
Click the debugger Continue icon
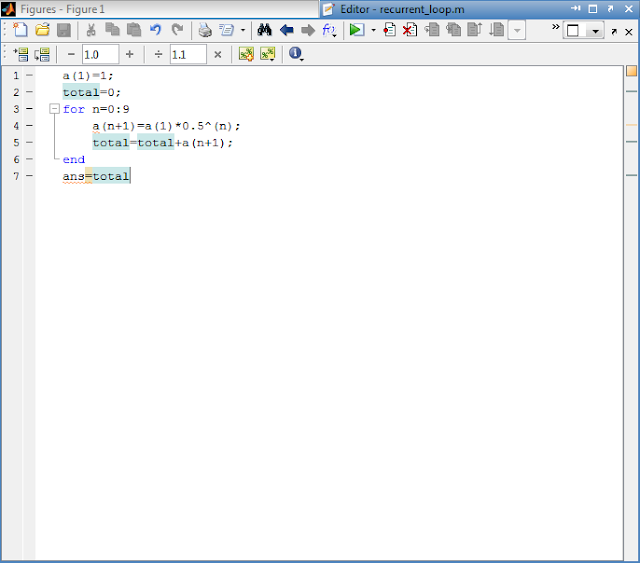pyautogui.click(x=496, y=30)
